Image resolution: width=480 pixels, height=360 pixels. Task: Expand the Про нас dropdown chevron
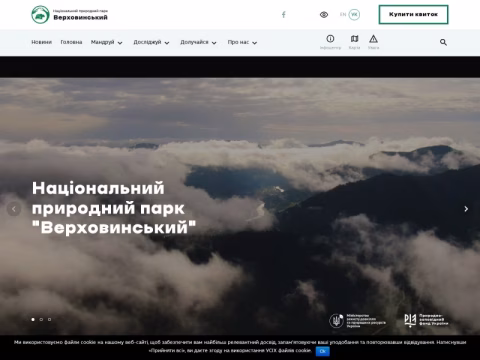click(255, 43)
